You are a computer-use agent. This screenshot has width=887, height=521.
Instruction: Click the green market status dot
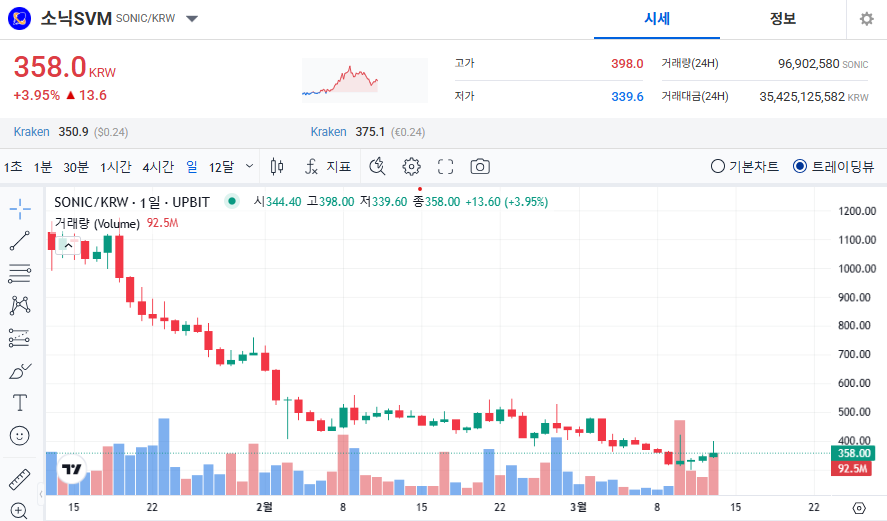231,201
